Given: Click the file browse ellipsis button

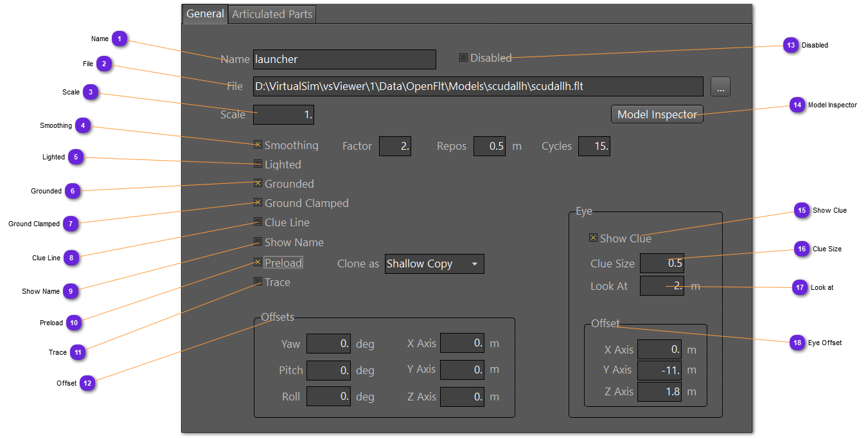Looking at the screenshot, I should (x=720, y=87).
